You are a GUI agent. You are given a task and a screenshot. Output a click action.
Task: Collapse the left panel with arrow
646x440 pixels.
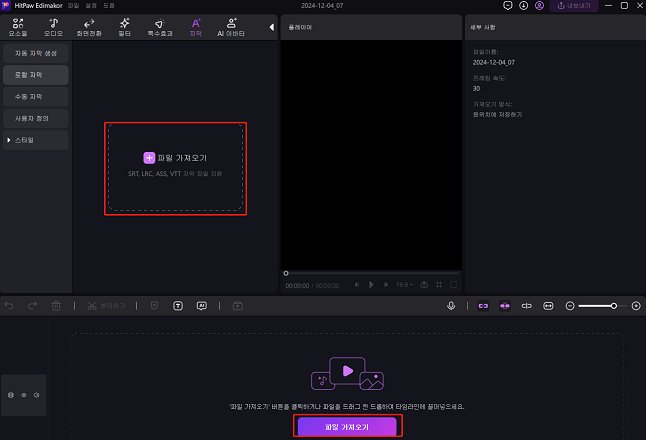click(272, 27)
